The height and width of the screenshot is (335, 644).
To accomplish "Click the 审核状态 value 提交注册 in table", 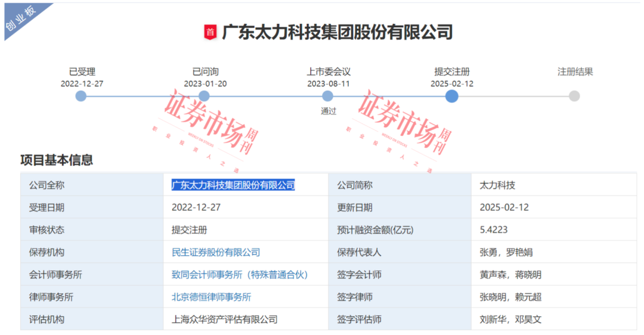I will 190,230.
